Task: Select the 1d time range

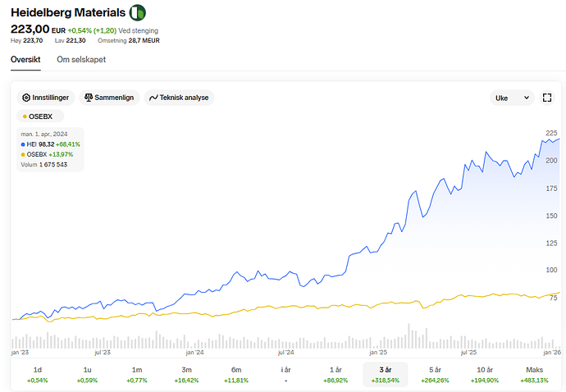Action: pyautogui.click(x=38, y=375)
